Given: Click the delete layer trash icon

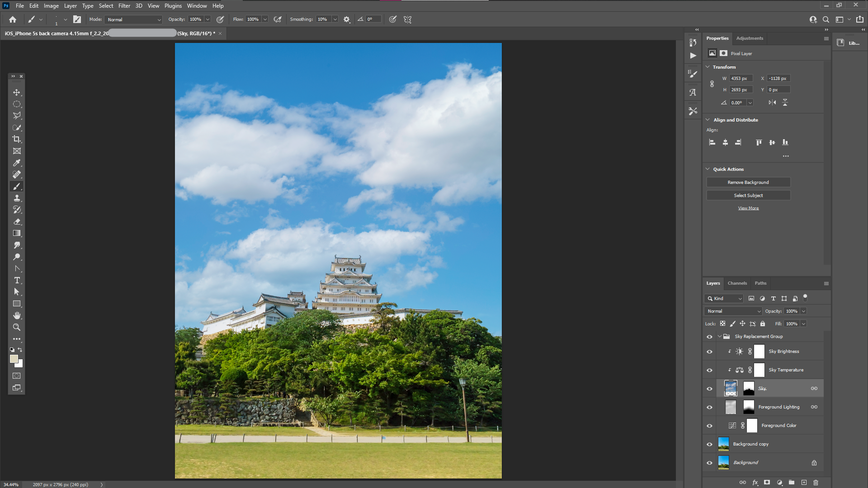Looking at the screenshot, I should (816, 483).
